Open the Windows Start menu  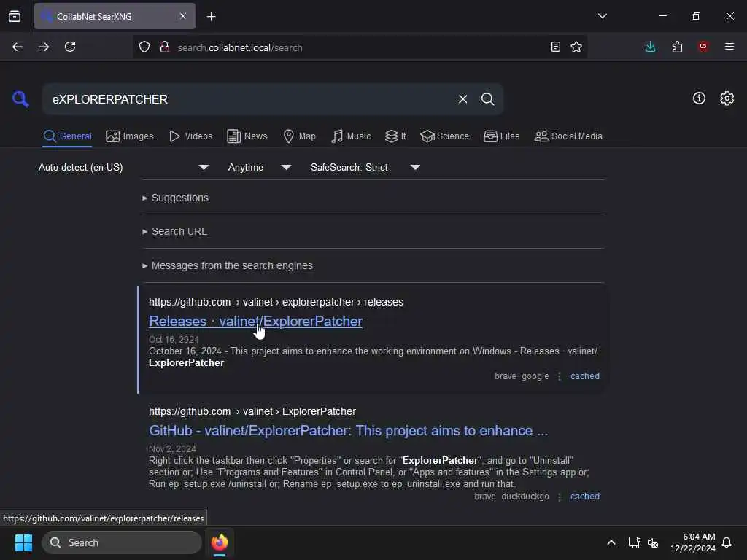23,542
